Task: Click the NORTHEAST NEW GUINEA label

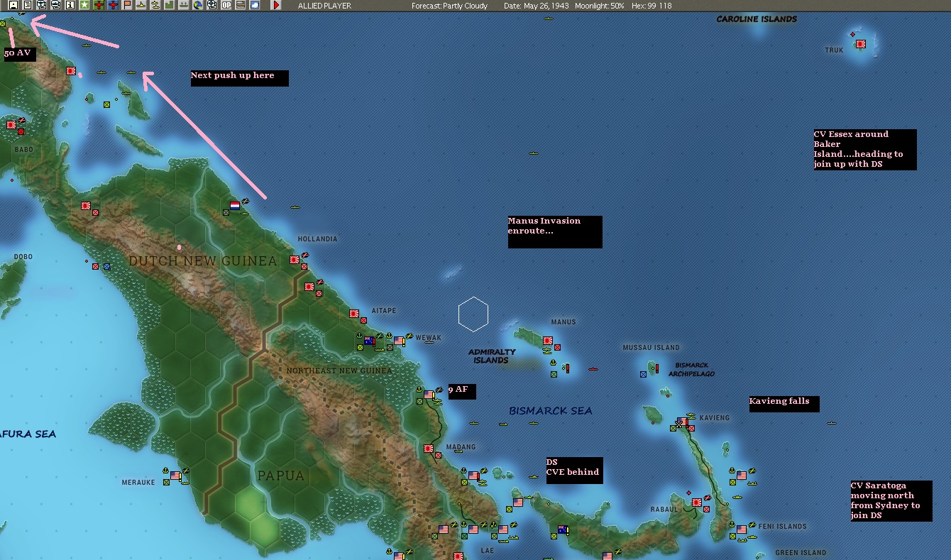Action: click(x=339, y=370)
